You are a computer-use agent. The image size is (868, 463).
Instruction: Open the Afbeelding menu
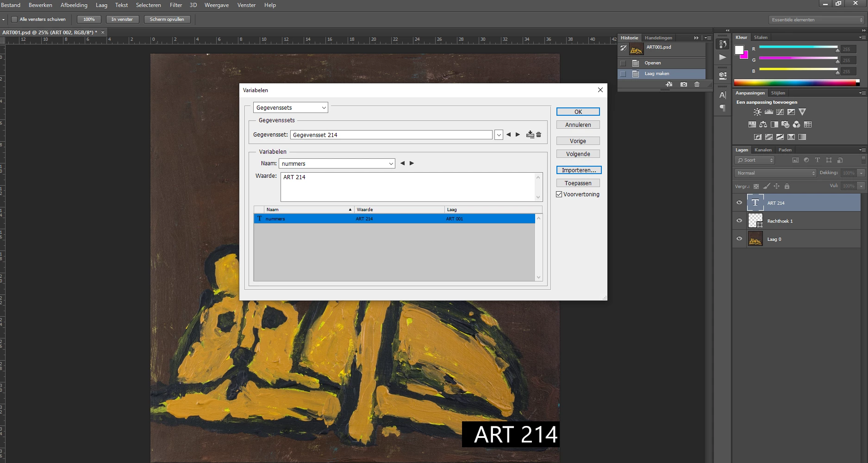tap(74, 5)
